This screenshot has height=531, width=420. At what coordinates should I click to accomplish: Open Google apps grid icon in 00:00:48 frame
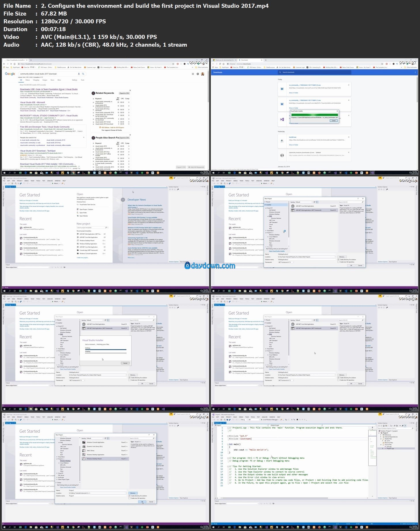pyautogui.click(x=193, y=74)
